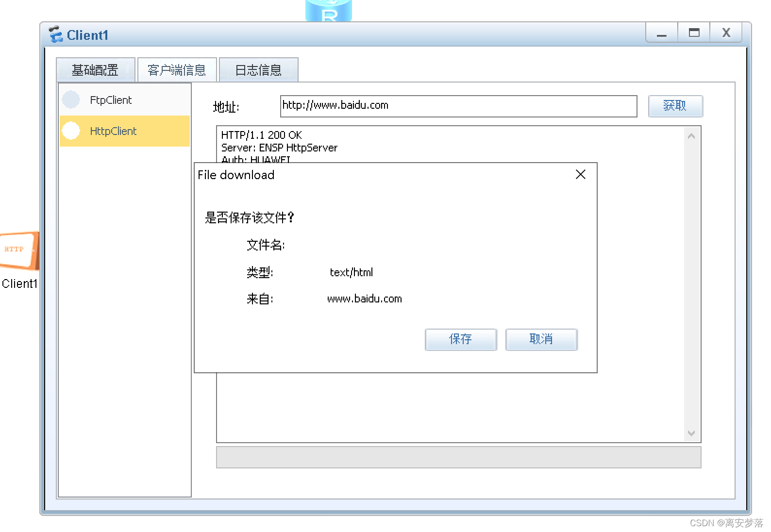This screenshot has width=771, height=532.
Task: Click the gray progress bar below response pane
Action: tap(459, 457)
